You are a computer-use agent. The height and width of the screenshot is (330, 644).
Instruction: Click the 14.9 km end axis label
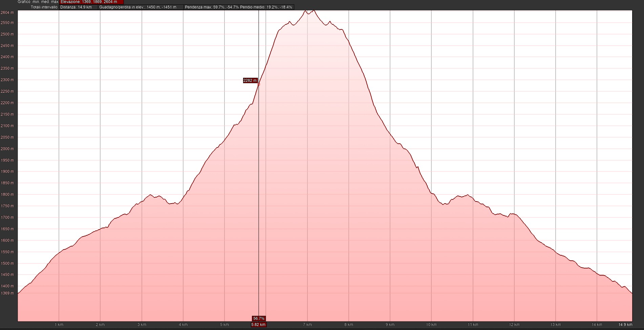(x=625, y=325)
